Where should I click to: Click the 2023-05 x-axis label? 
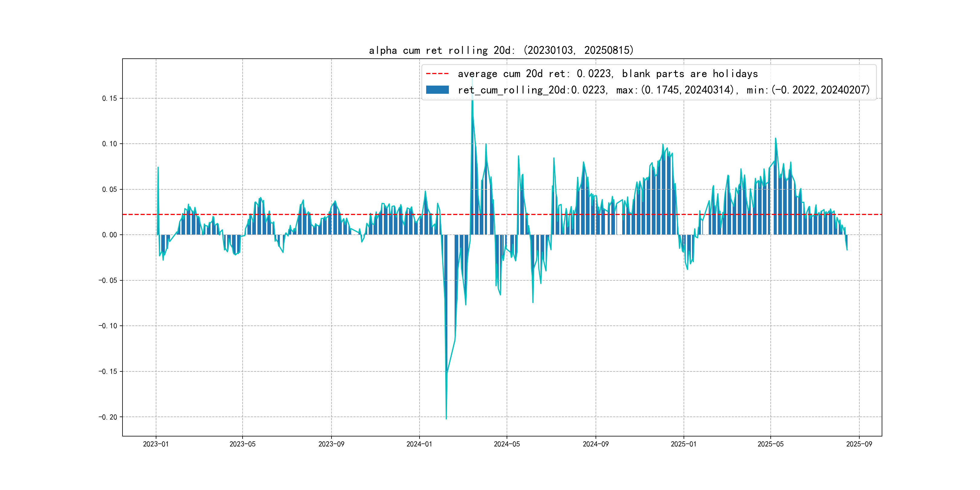pyautogui.click(x=242, y=444)
